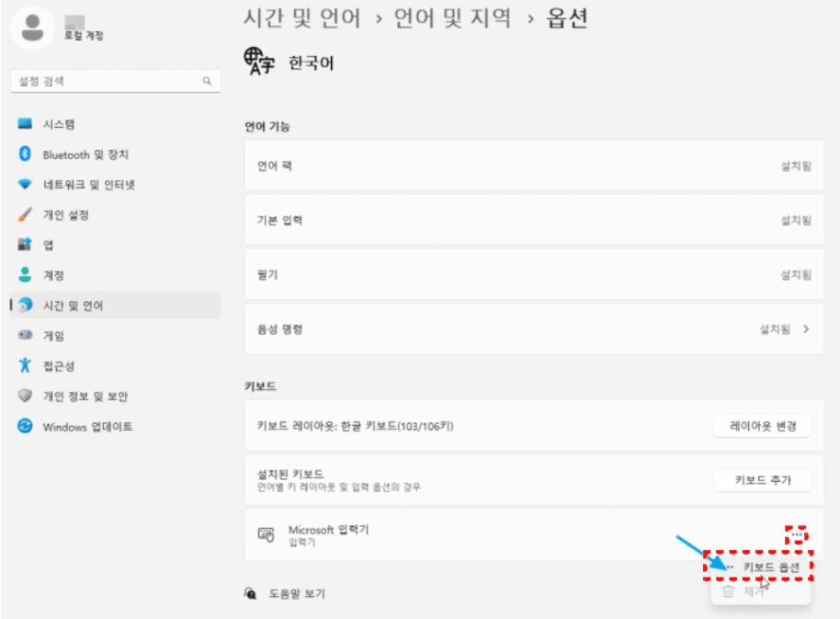Click the Privacy and security shield icon
Image resolution: width=840 pixels, height=619 pixels.
pos(26,395)
